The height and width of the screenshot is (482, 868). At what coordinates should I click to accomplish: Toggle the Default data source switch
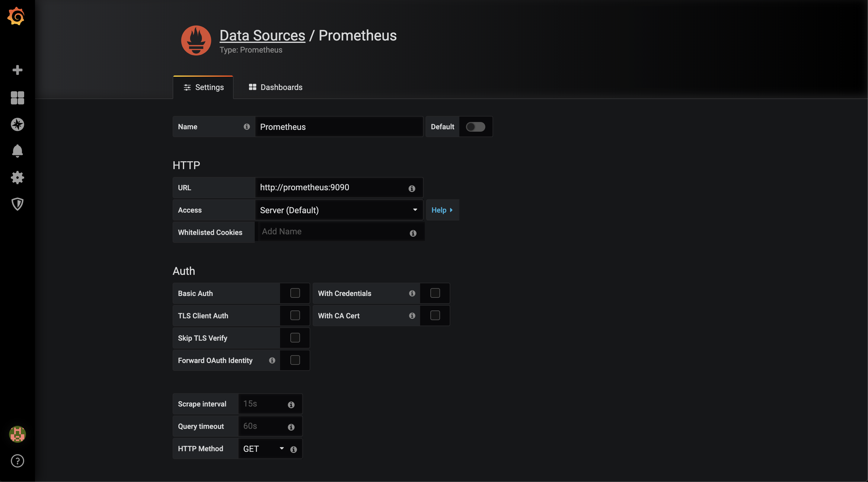point(475,127)
